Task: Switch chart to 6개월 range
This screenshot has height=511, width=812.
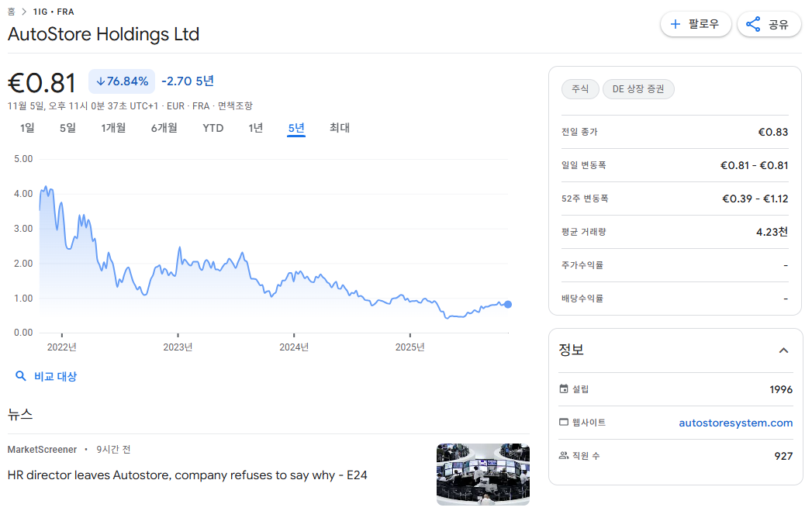Action: 164,128
